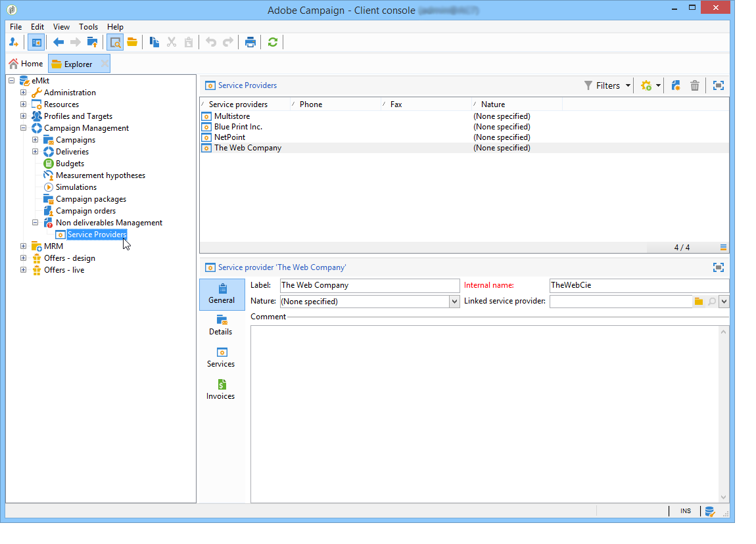Click the Internal name input field

639,285
